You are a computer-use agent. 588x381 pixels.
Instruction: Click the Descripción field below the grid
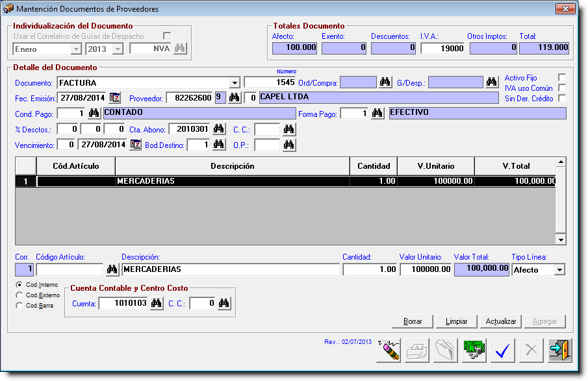tap(231, 269)
